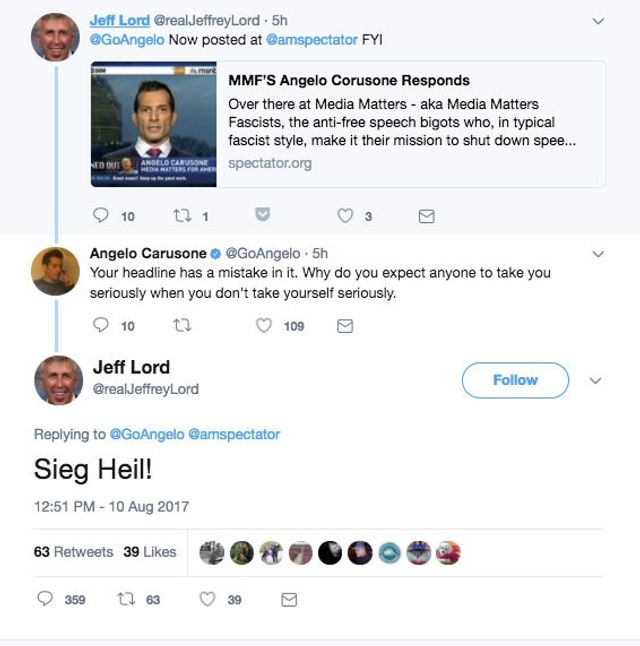Click the Pocket save icon on first tweet
The image size is (640, 646).
tap(264, 216)
